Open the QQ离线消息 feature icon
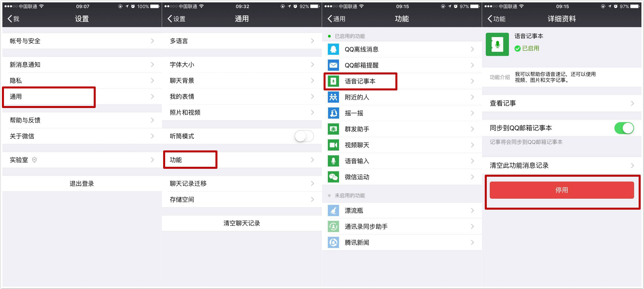The width and height of the screenshot is (644, 289). tap(333, 49)
